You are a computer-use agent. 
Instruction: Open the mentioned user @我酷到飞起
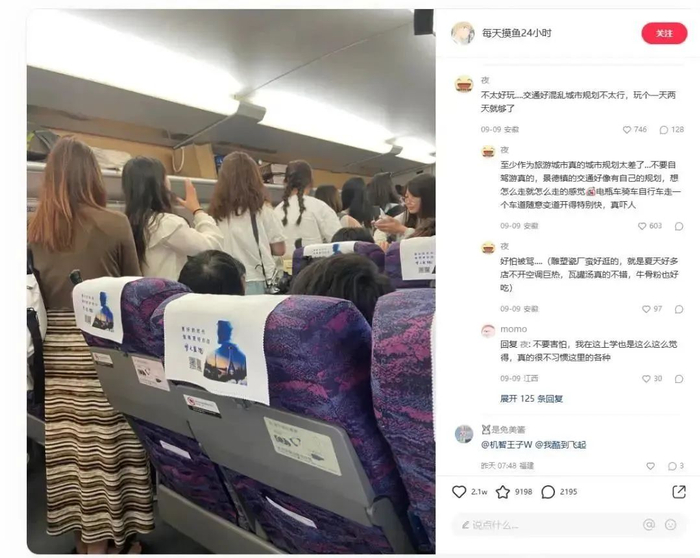tap(561, 445)
